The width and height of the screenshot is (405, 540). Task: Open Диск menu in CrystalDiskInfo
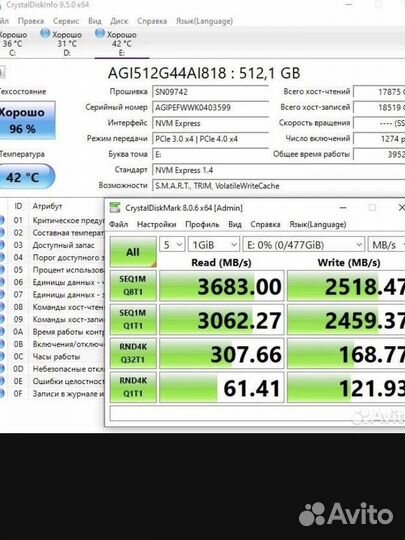point(119,21)
